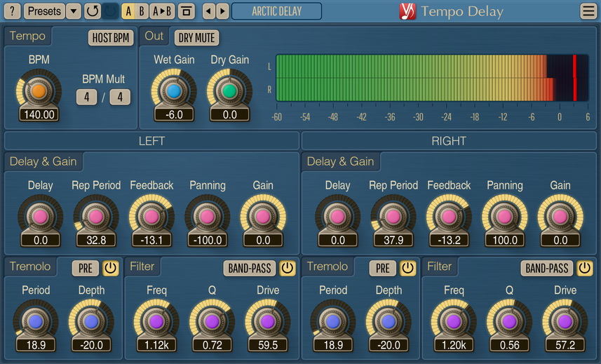Open the hamburger menu icon
Image resolution: width=601 pixels, height=364 pixels.
tap(588, 11)
